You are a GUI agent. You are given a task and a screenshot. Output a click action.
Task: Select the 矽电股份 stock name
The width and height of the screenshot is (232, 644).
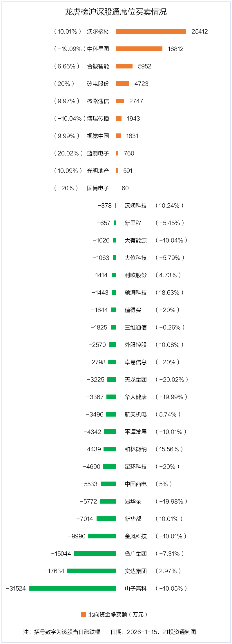pos(98,84)
